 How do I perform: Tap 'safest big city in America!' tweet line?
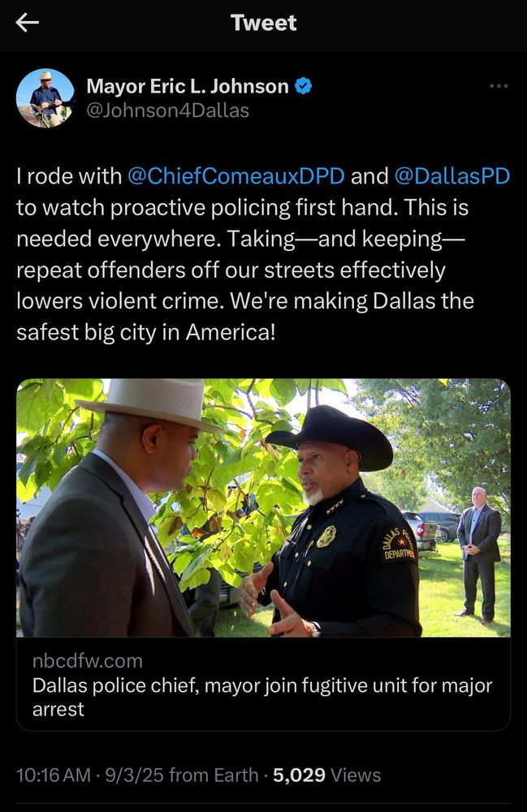pyautogui.click(x=146, y=332)
